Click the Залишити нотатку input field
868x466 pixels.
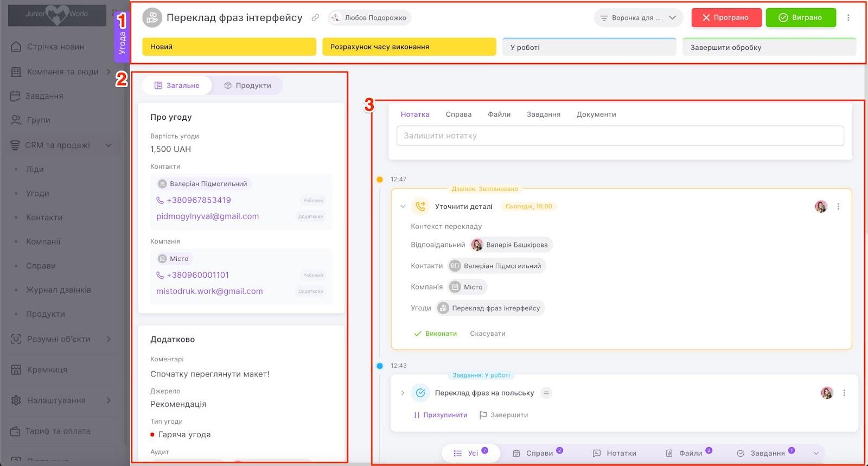click(x=620, y=136)
